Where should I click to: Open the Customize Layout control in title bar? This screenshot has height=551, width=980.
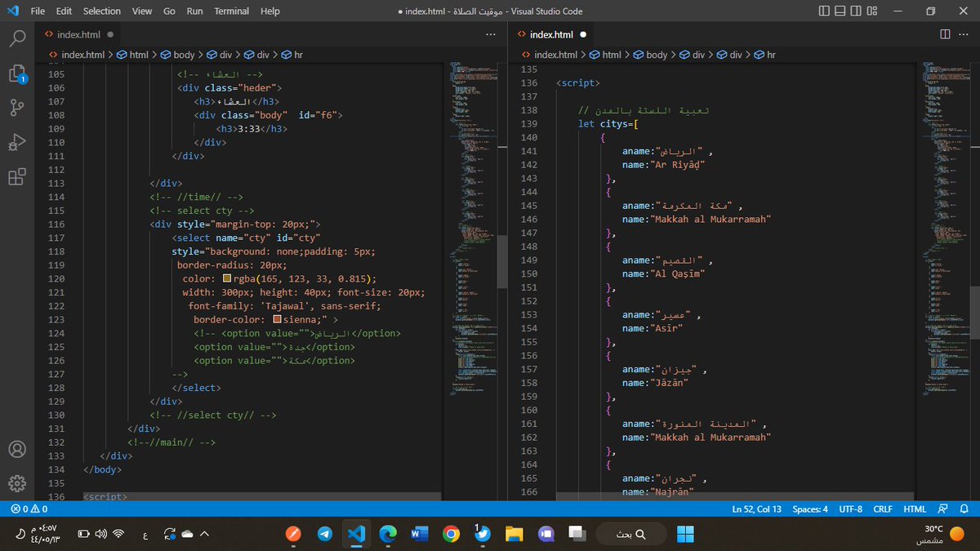(x=872, y=11)
